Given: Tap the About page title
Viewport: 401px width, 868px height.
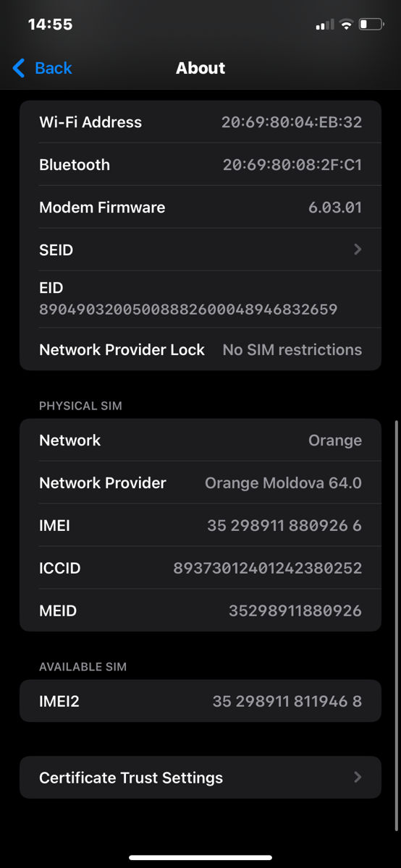Looking at the screenshot, I should (x=200, y=68).
